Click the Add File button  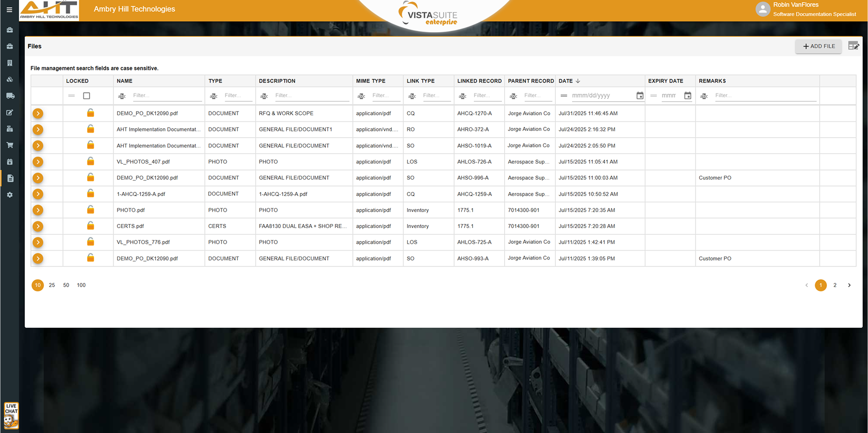(x=818, y=46)
